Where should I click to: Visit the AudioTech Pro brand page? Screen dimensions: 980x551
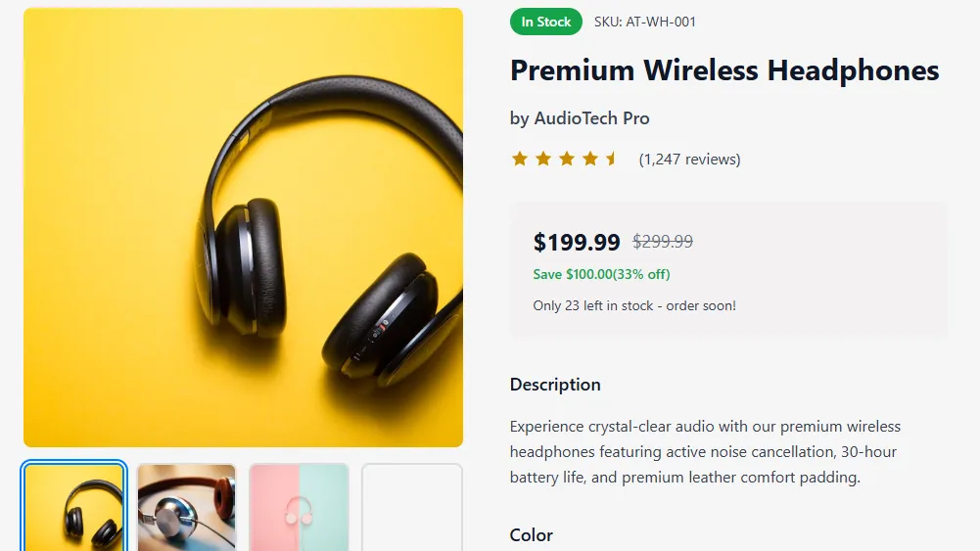tap(591, 118)
